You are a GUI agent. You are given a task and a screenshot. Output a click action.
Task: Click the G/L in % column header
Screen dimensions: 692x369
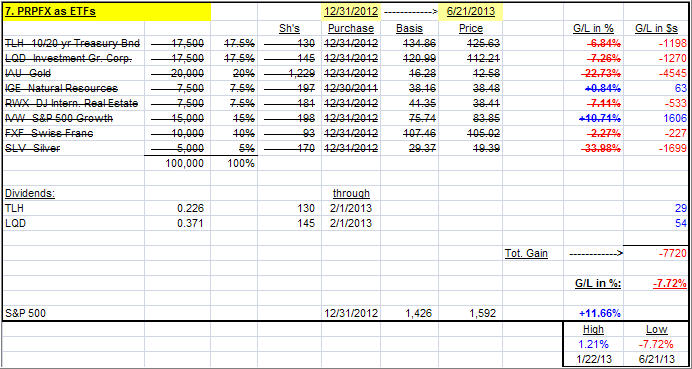(594, 29)
